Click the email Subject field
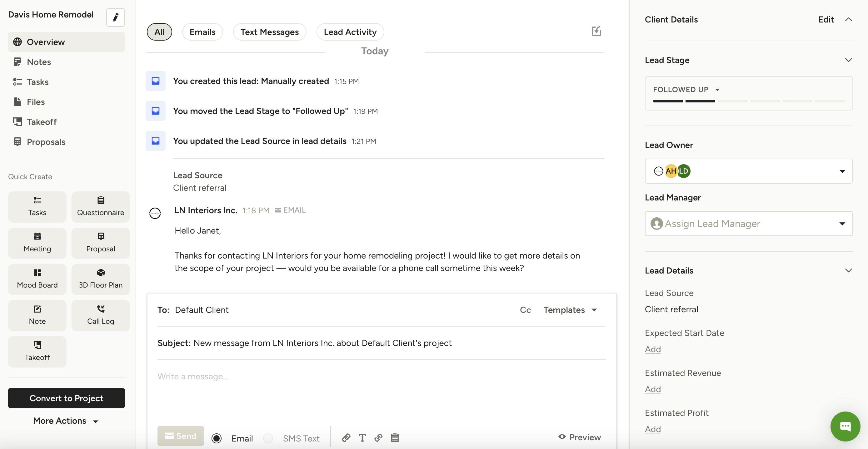 382,343
